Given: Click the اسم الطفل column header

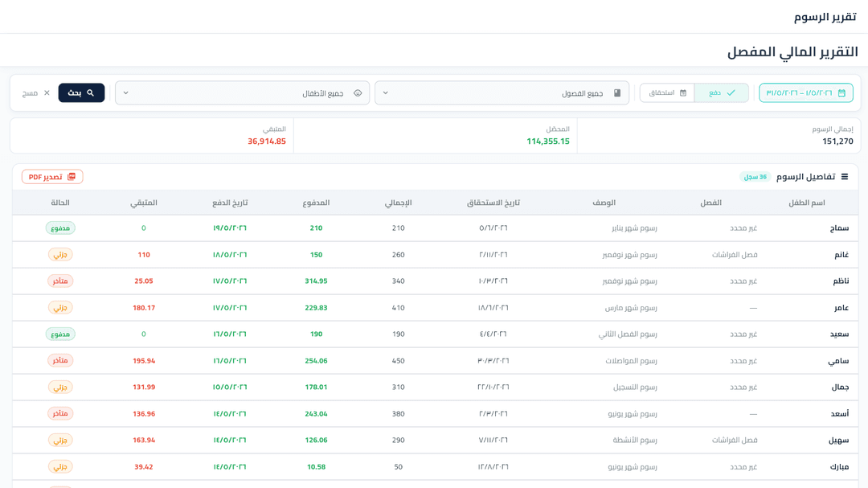Looking at the screenshot, I should point(807,203).
